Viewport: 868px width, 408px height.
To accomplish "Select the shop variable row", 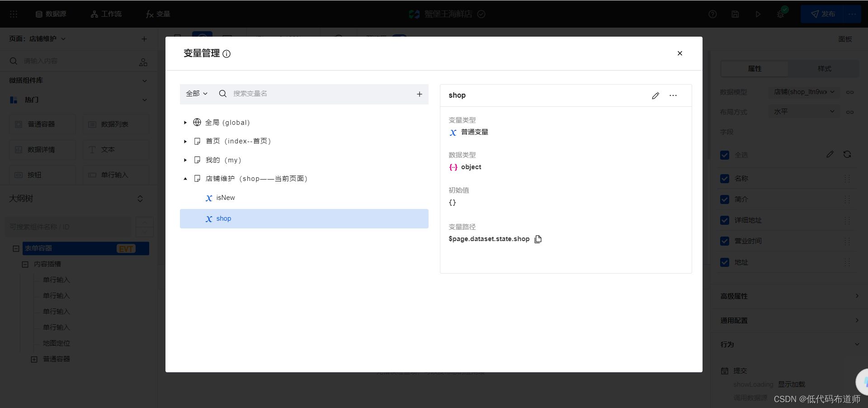I will (304, 218).
